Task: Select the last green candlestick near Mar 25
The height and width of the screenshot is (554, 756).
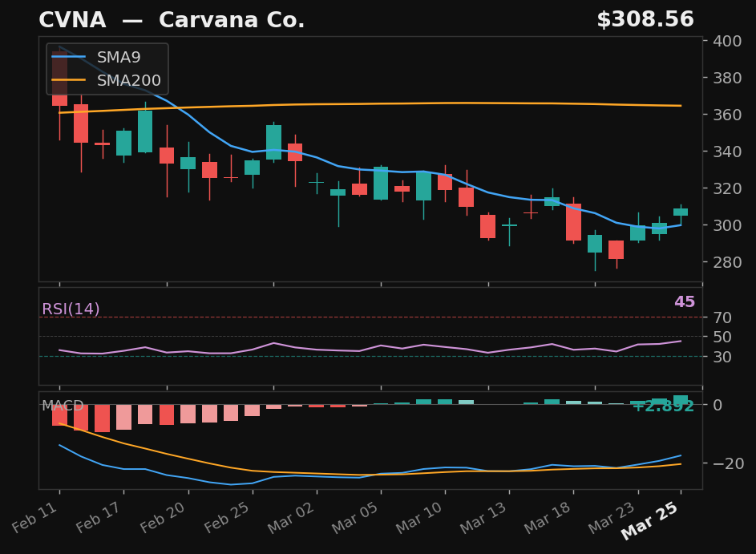Action: point(679,212)
